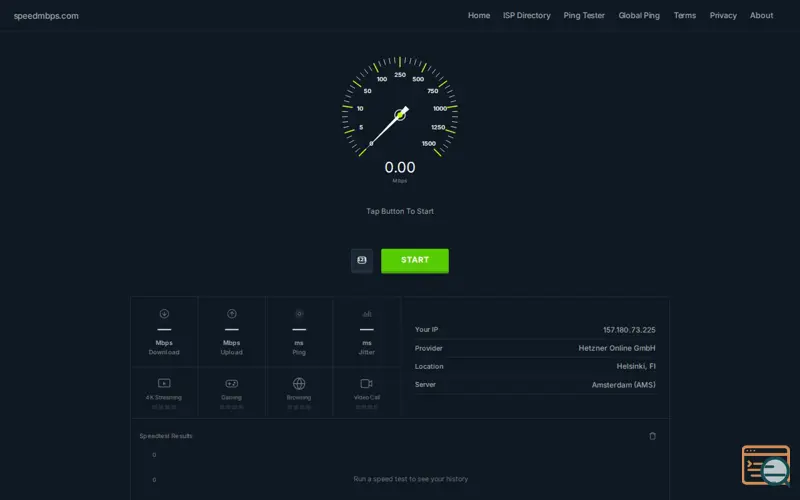
Task: Delete speedtest history with trash icon
Action: pos(652,436)
